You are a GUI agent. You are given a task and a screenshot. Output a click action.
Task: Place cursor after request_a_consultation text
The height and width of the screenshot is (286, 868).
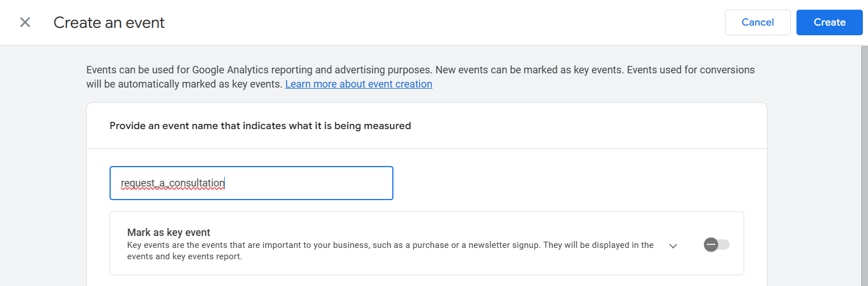coord(225,183)
